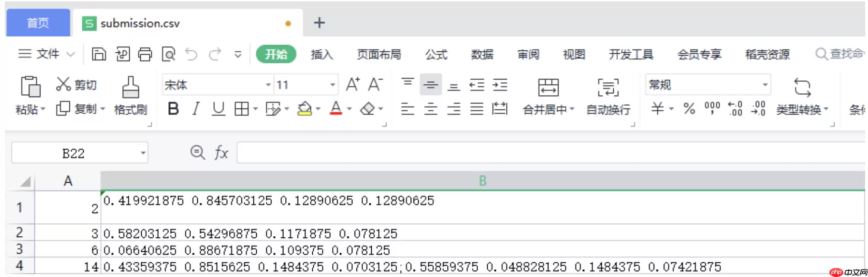This screenshot has width=868, height=277.
Task: Expand the currency format arrow
Action: [671, 109]
